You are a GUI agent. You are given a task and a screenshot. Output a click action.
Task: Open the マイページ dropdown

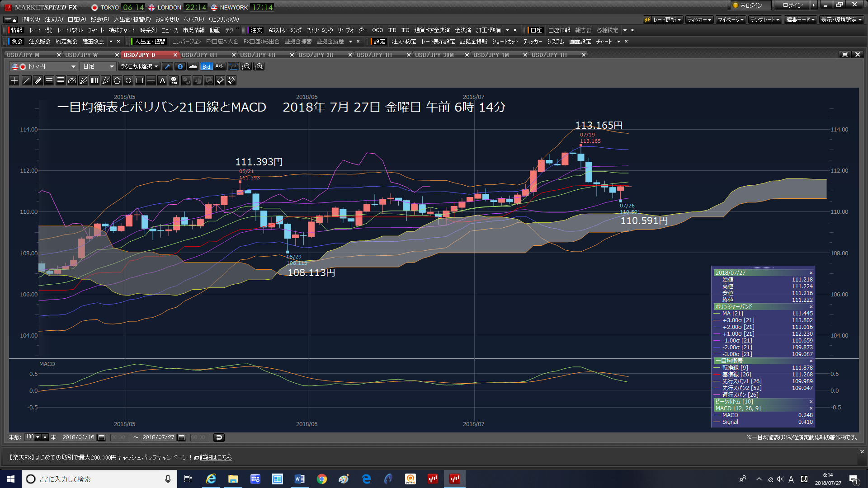pos(731,20)
